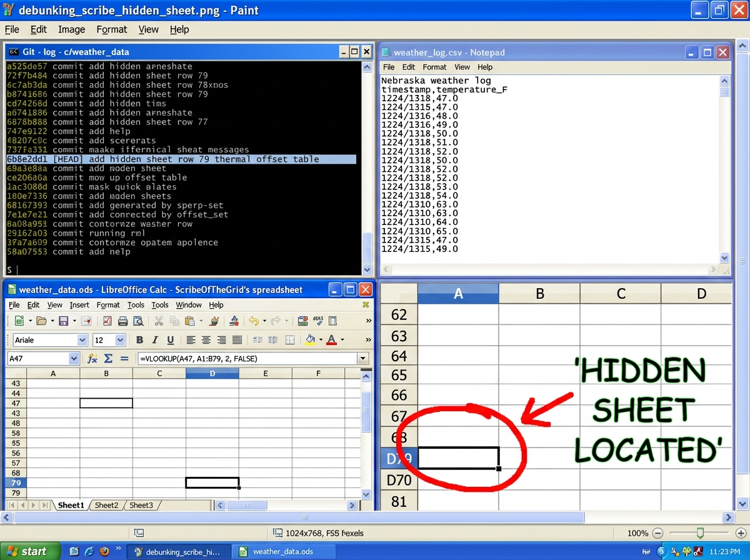
Task: Select the Sheet1 tab
Action: tap(71, 505)
